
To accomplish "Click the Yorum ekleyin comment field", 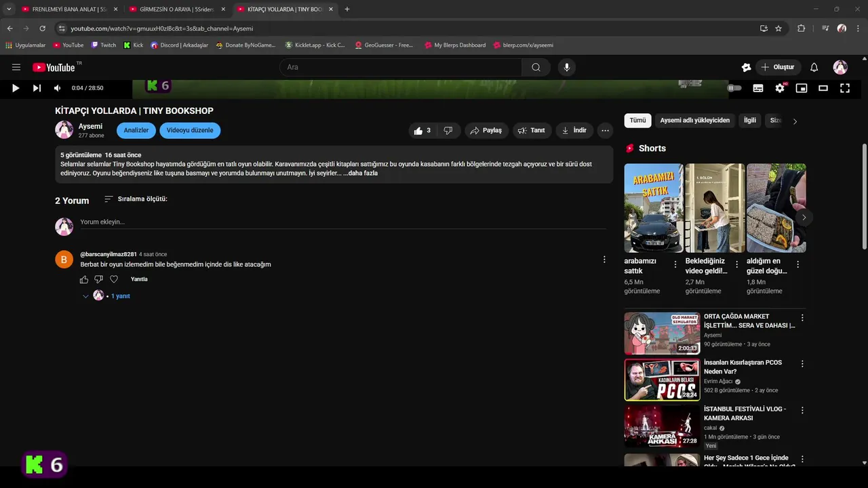I will (x=342, y=222).
